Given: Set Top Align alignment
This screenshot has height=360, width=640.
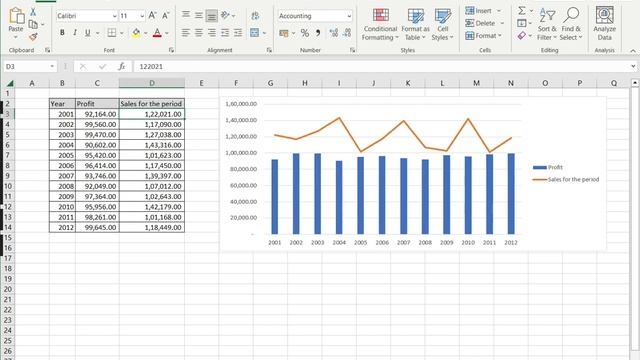Looking at the screenshot, I should pyautogui.click(x=186, y=15).
